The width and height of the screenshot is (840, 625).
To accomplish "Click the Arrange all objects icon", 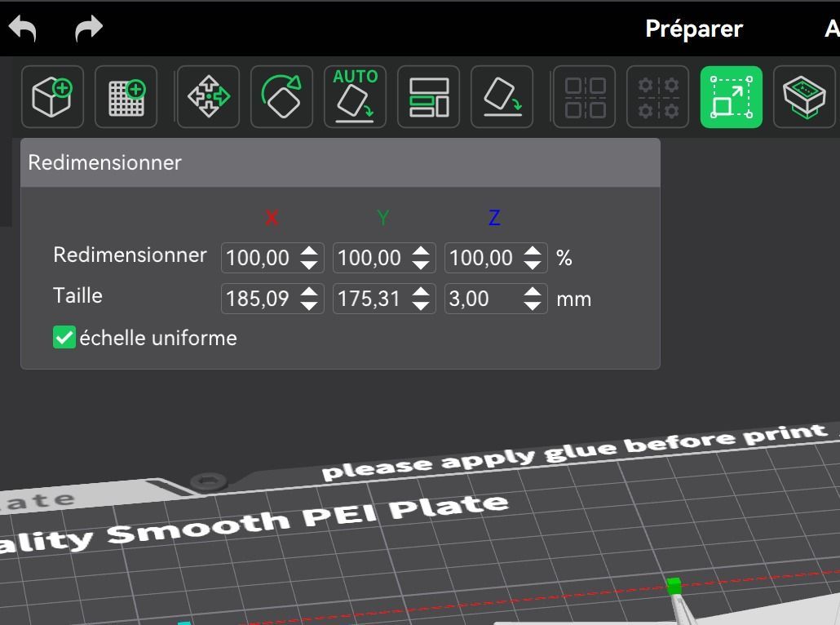I will pyautogui.click(x=429, y=97).
